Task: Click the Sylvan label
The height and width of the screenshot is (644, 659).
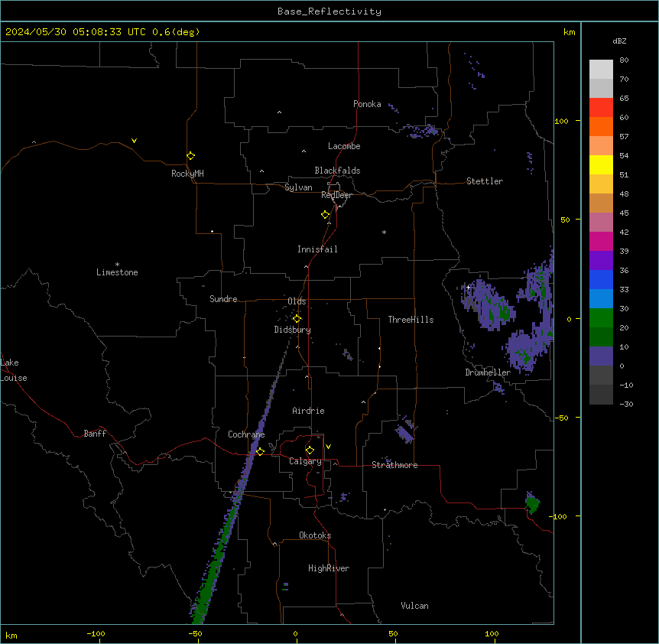Action: (298, 187)
